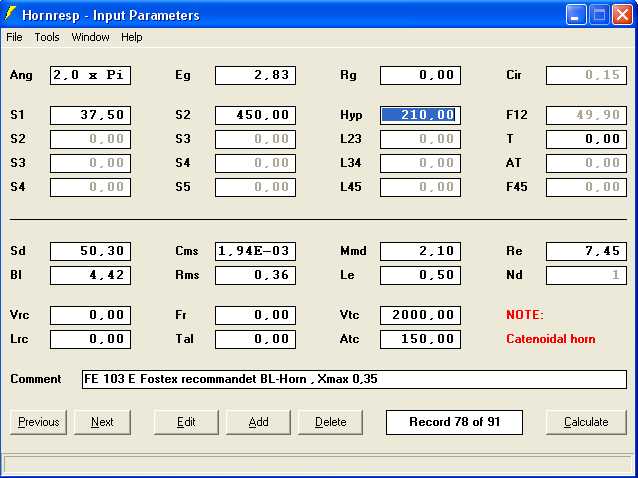Click the L34 input field
The height and width of the screenshot is (478, 638).
coord(420,163)
